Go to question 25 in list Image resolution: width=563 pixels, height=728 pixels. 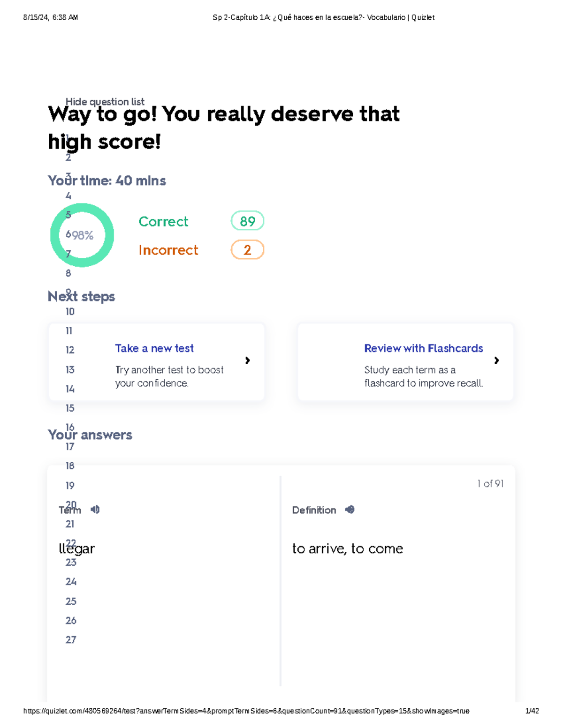pyautogui.click(x=71, y=601)
